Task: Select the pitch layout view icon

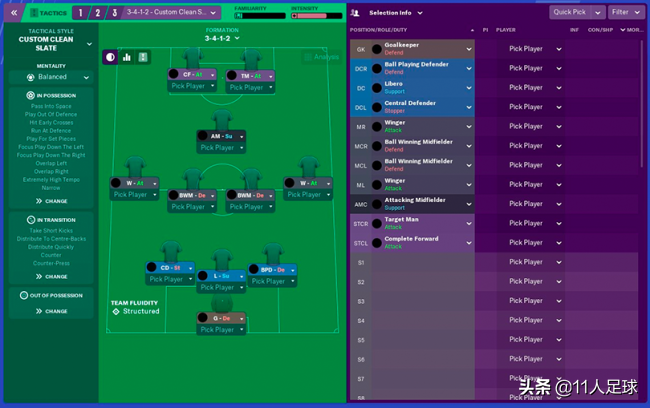Action: (143, 57)
